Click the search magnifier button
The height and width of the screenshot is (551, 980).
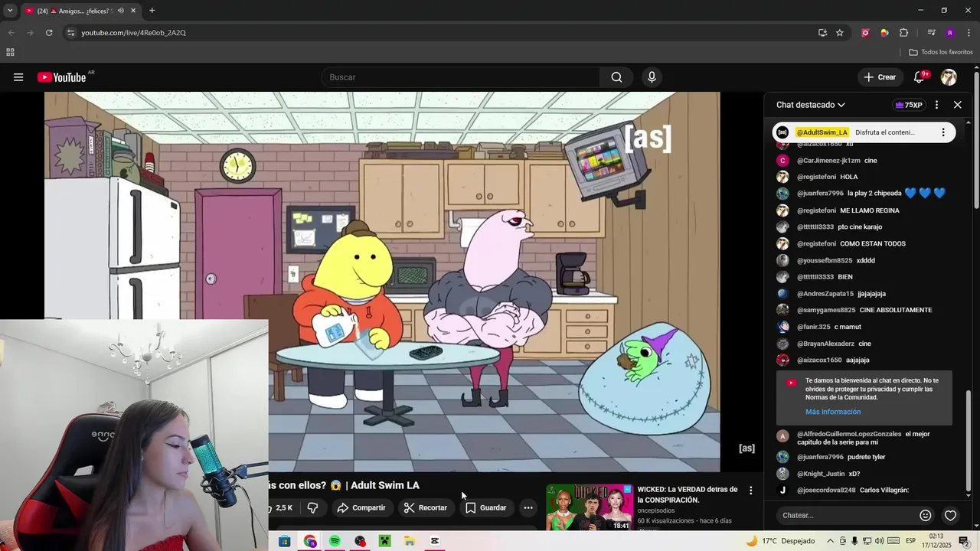point(616,77)
